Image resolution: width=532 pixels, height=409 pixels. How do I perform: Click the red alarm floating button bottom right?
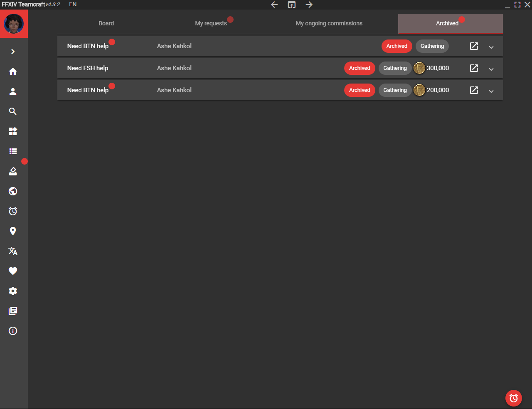pyautogui.click(x=513, y=398)
